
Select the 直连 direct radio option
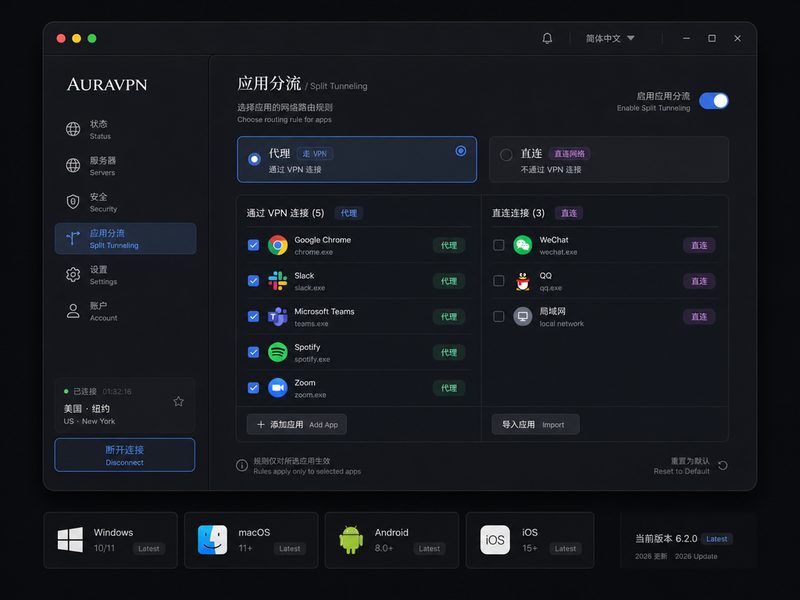click(x=506, y=155)
